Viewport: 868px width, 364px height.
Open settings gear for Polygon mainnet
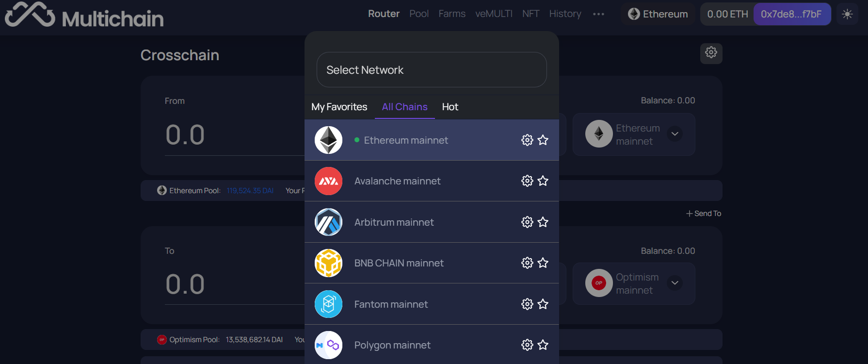pyautogui.click(x=527, y=345)
